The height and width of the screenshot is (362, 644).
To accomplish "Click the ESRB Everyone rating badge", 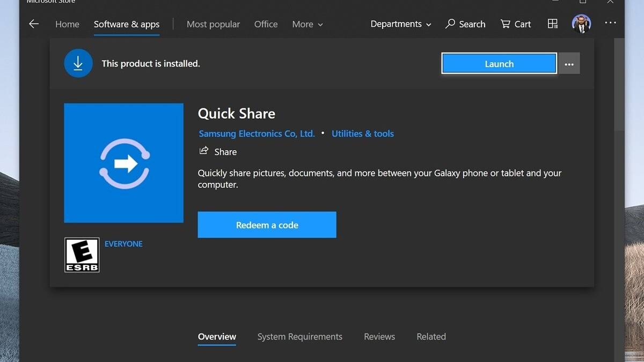I will click(x=82, y=255).
